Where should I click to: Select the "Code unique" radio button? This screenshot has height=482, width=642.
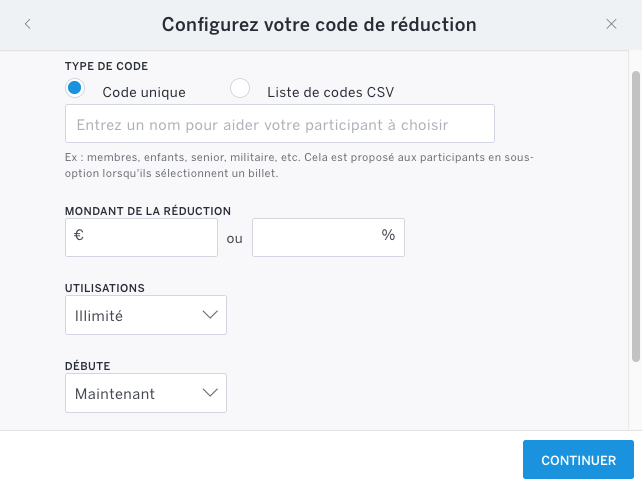click(x=74, y=88)
